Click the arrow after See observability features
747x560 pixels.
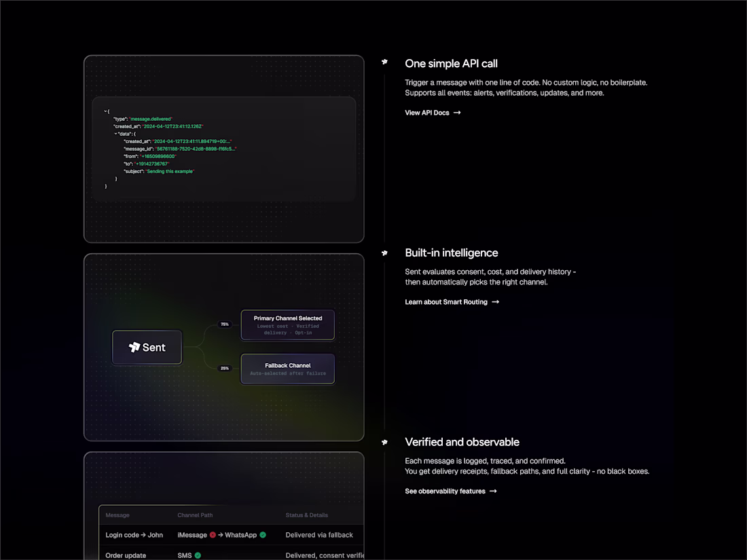click(x=493, y=491)
